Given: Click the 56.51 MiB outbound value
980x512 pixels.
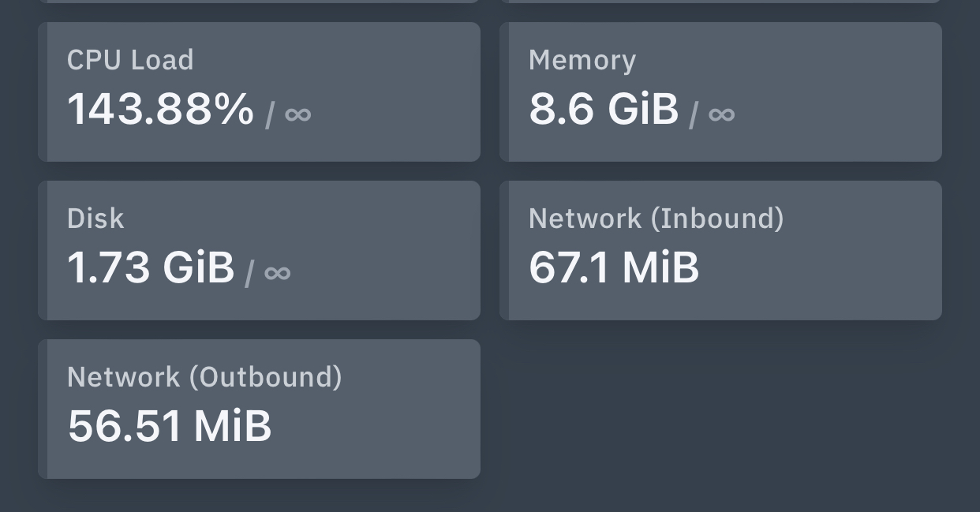Looking at the screenshot, I should tap(170, 426).
